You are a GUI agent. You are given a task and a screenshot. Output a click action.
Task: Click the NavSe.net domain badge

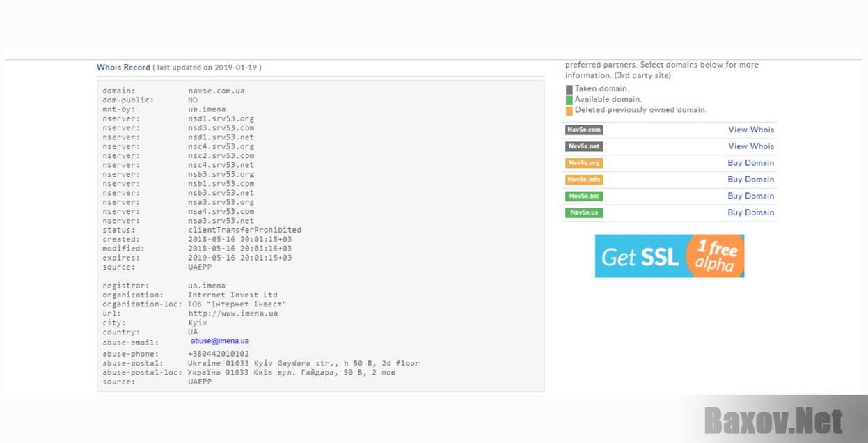(584, 146)
